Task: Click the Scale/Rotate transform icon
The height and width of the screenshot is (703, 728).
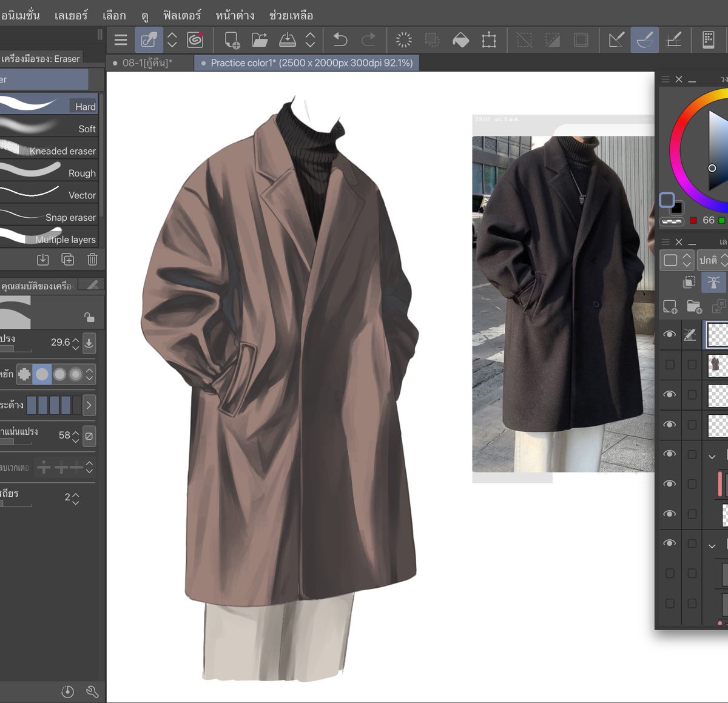Action: [489, 40]
